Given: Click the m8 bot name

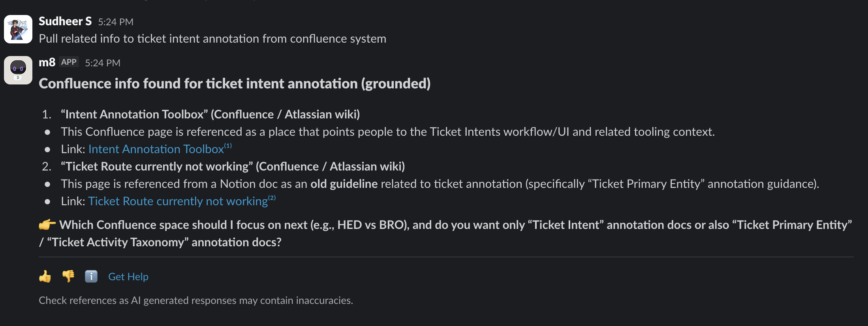Looking at the screenshot, I should tap(46, 62).
